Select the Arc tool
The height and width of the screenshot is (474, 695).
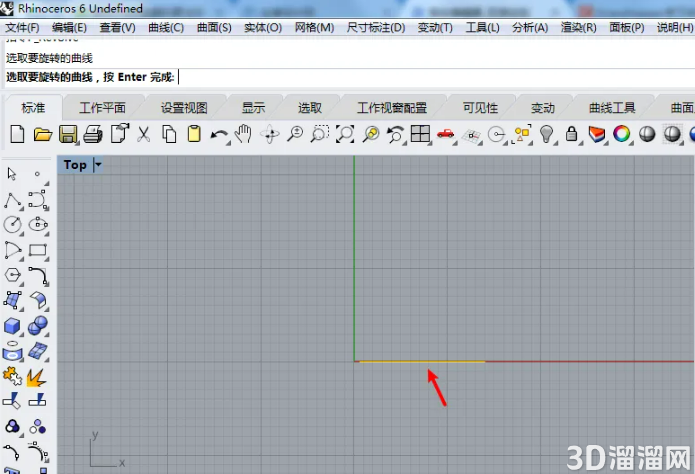pyautogui.click(x=12, y=250)
